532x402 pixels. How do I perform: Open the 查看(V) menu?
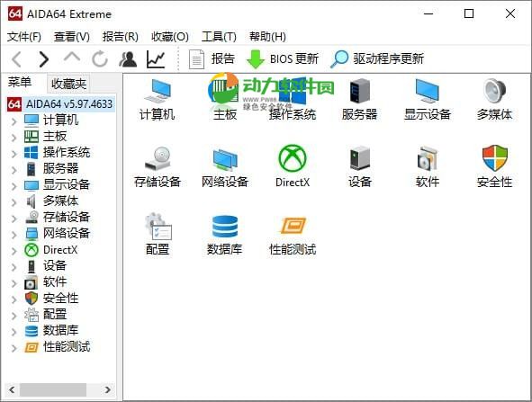72,37
